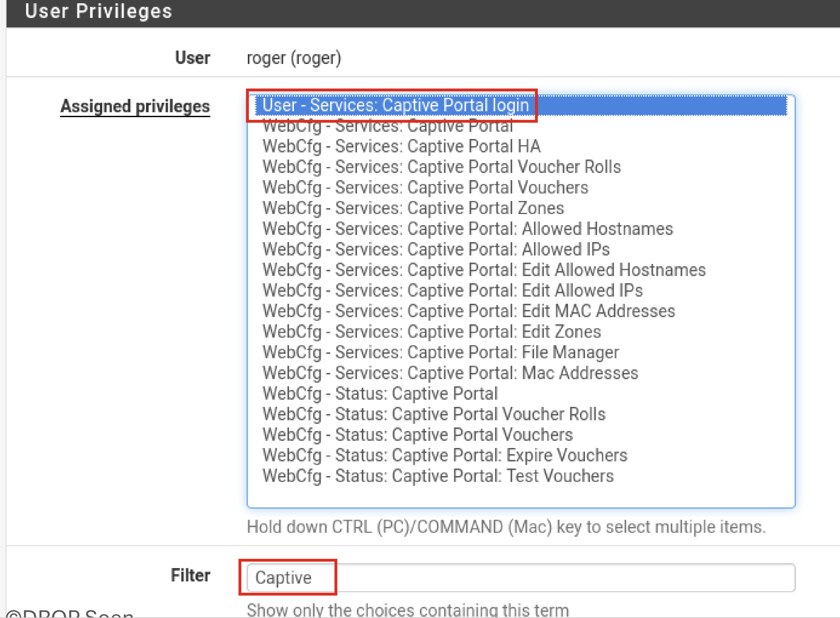Click the Filter text field containing 'Captive'
Viewport: 840px width, 618px height.
520,578
